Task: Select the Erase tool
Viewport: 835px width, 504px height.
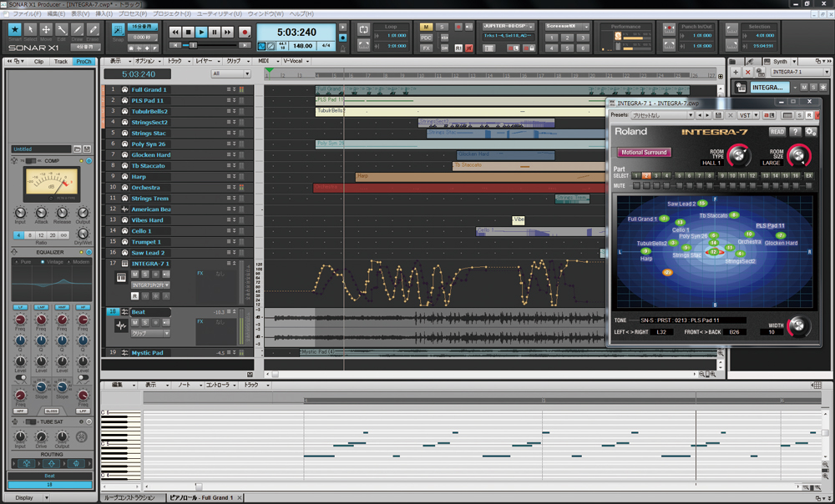Action: pyautogui.click(x=94, y=30)
